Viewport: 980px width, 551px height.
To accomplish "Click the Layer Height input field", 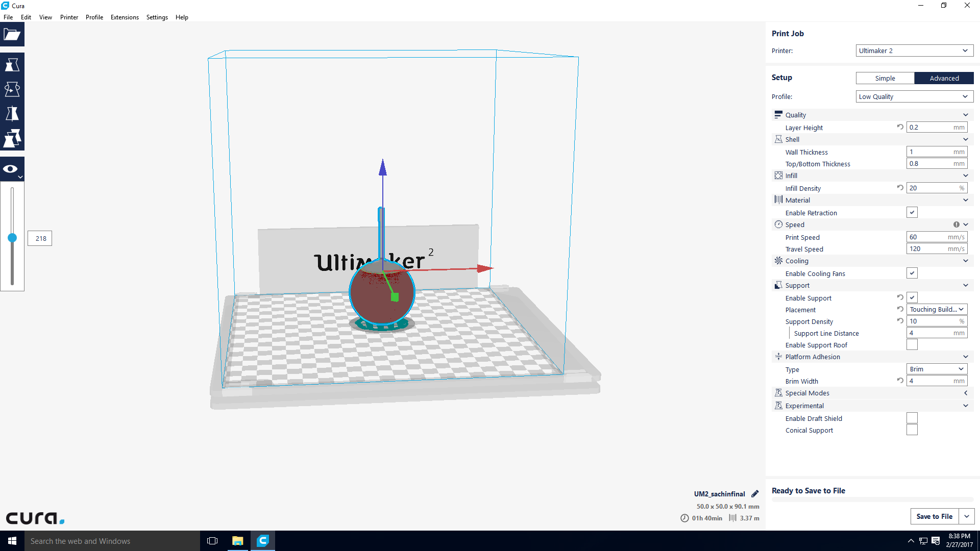I will (937, 127).
